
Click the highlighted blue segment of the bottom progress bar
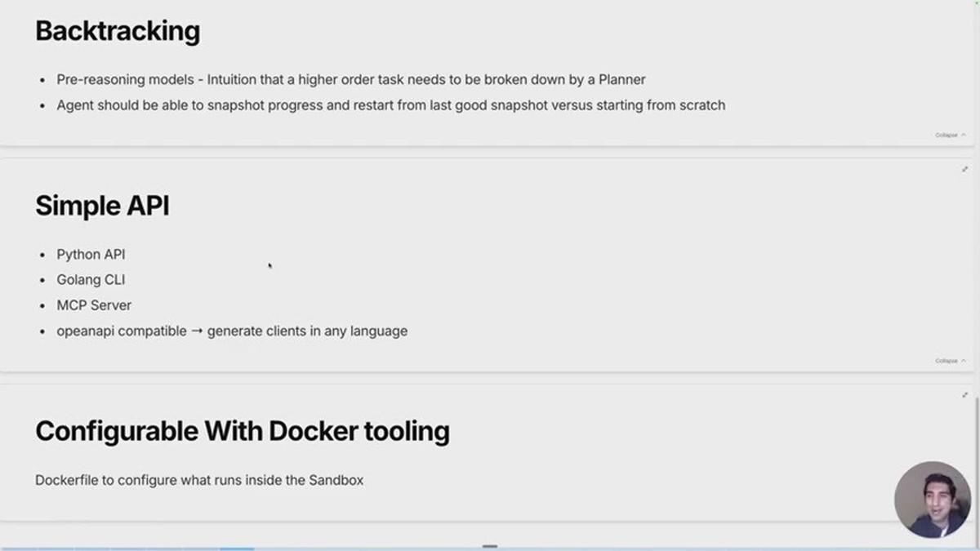237,549
